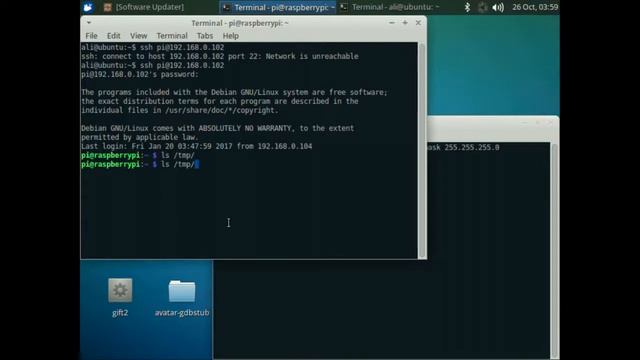Screen dimensions: 640x360
Task: Click the background terminal window scrollbar
Action: [555, 251]
